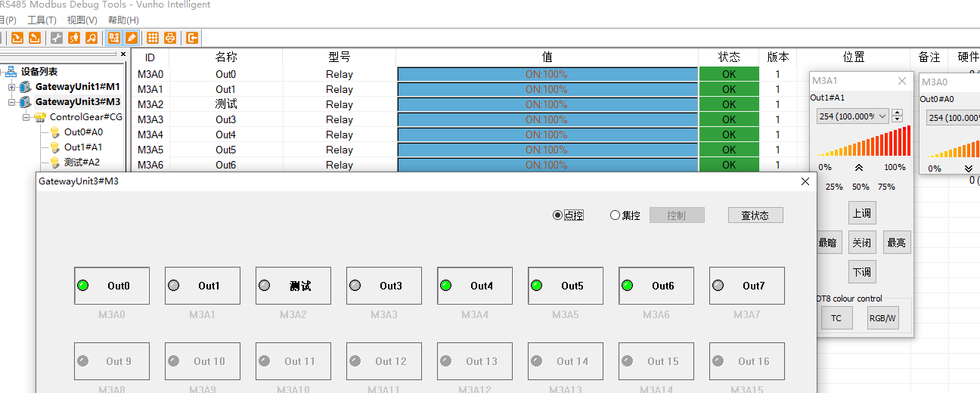The height and width of the screenshot is (393, 980).
Task: Select the 集控 radio button
Action: [615, 215]
